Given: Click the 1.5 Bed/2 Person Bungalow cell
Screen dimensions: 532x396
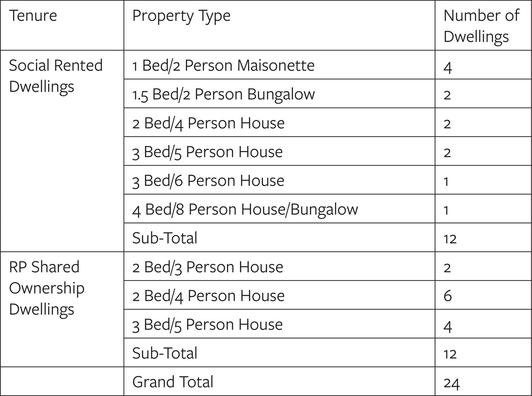Looking at the screenshot, I should [x=279, y=93].
